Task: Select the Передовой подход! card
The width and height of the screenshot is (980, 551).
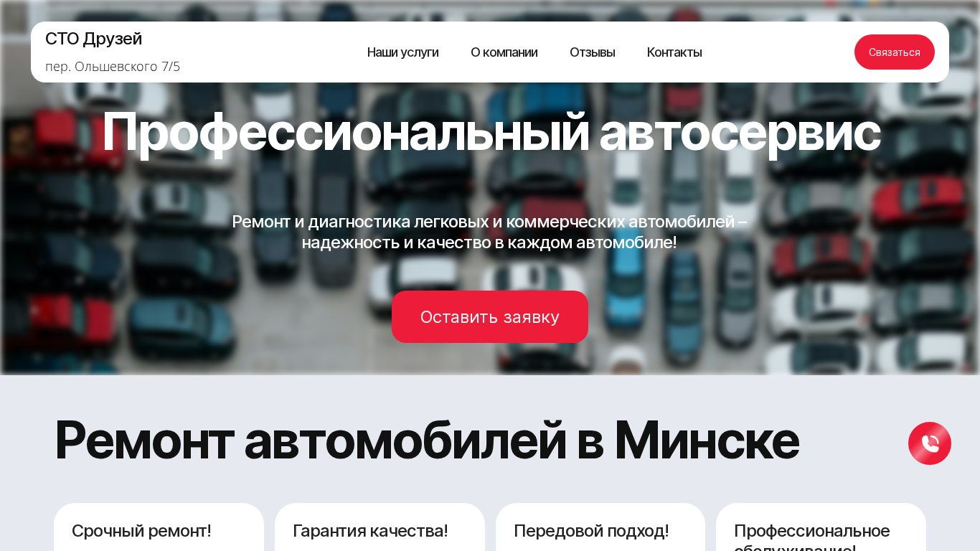Action: click(x=600, y=527)
